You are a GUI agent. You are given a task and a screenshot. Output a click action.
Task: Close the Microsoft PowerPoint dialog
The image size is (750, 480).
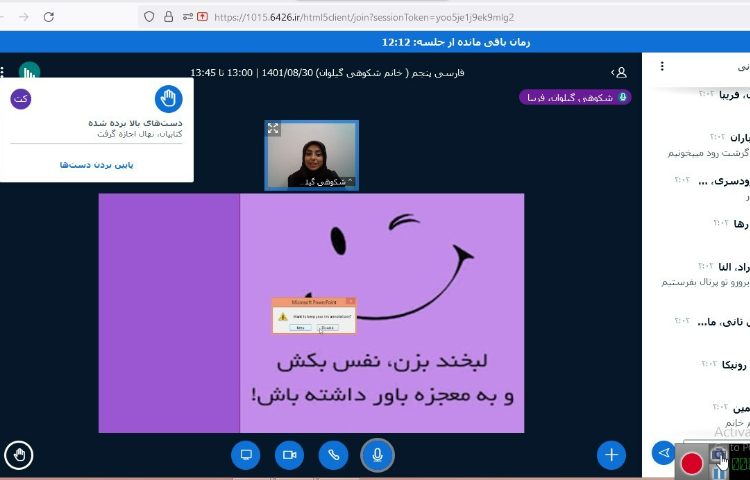351,302
